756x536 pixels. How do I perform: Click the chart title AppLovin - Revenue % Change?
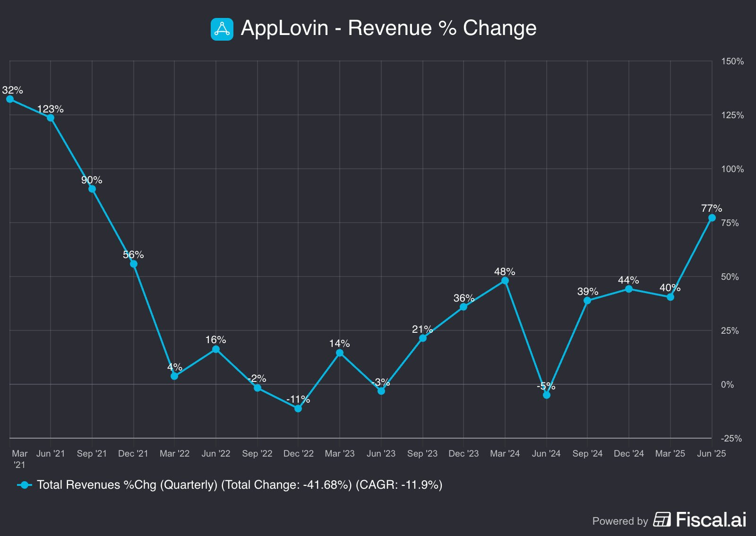click(388, 28)
